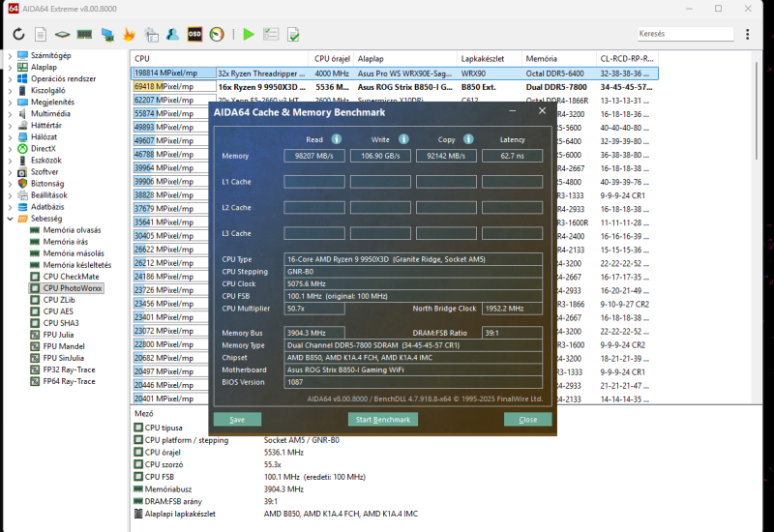
Task: Expand the Alaplap tree node
Action: [x=10, y=67]
